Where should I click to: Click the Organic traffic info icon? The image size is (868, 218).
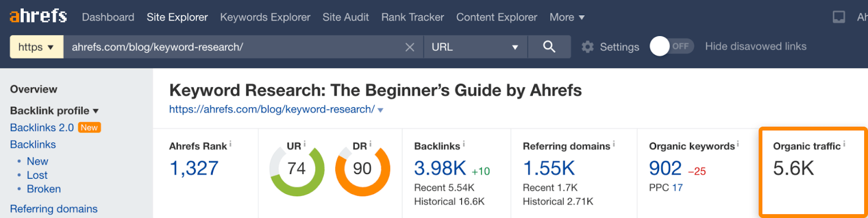click(844, 144)
